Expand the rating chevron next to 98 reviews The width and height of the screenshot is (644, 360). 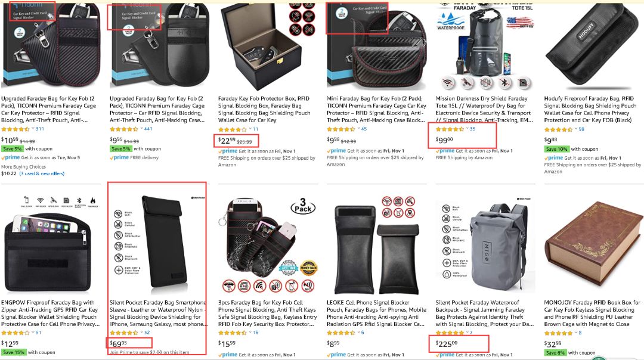(576, 129)
